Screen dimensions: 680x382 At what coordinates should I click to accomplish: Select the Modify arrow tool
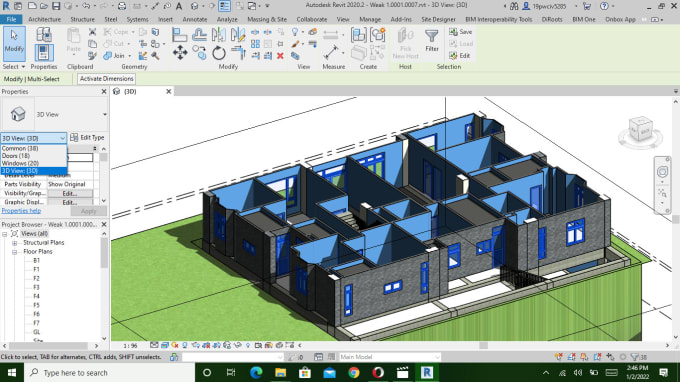coord(14,43)
